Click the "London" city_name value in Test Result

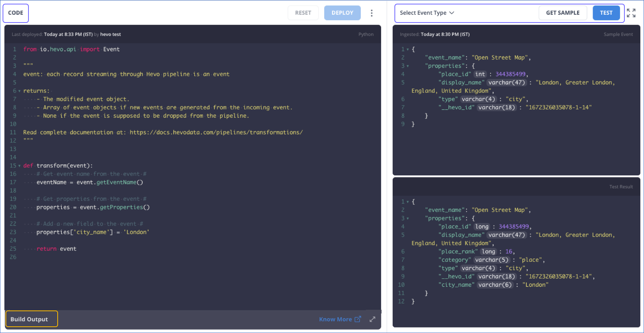tap(535, 285)
